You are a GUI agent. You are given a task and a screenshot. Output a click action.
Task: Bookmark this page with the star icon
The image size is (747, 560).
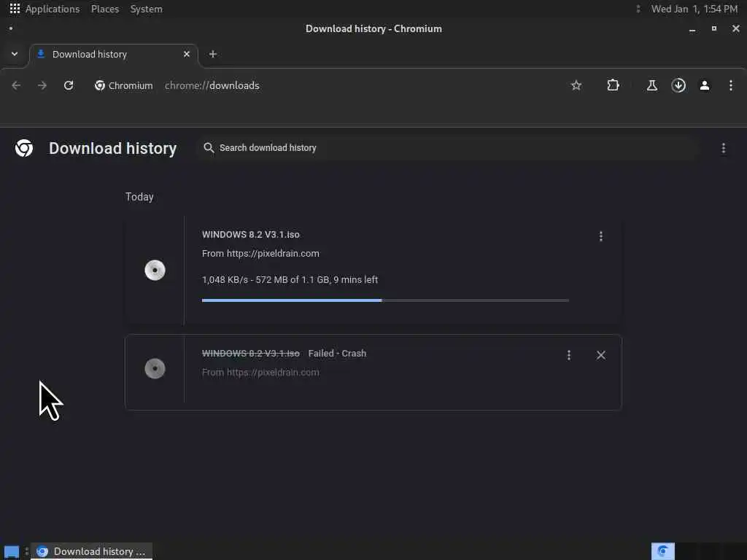pos(576,85)
